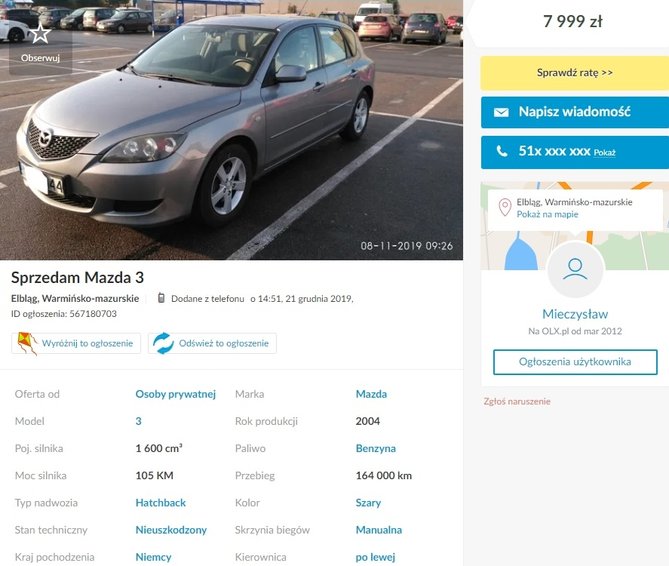
Task: Click the envelope icon in Napisz wiadomość
Action: [x=501, y=112]
